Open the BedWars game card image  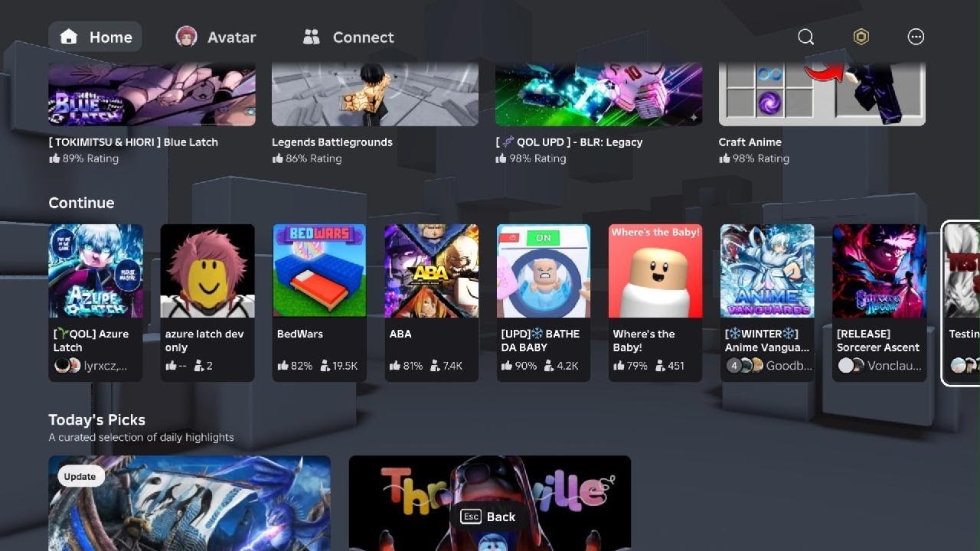319,271
